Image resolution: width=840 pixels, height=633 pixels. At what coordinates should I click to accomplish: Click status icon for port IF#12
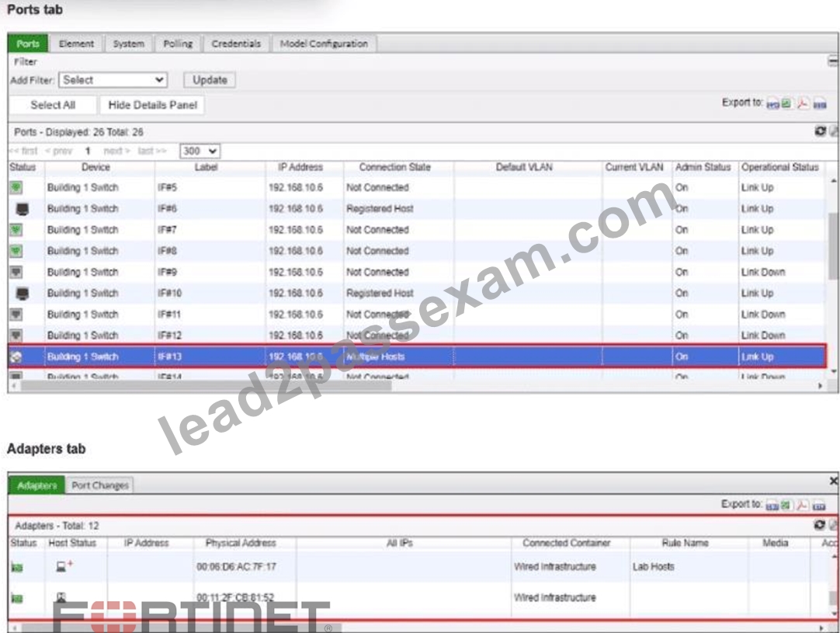pyautogui.click(x=16, y=335)
